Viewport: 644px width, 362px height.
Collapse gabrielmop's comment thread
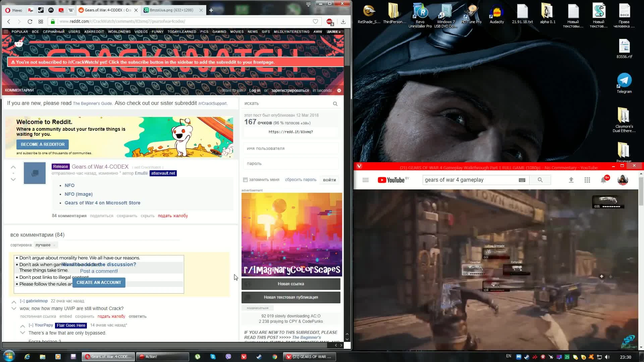pos(22,301)
